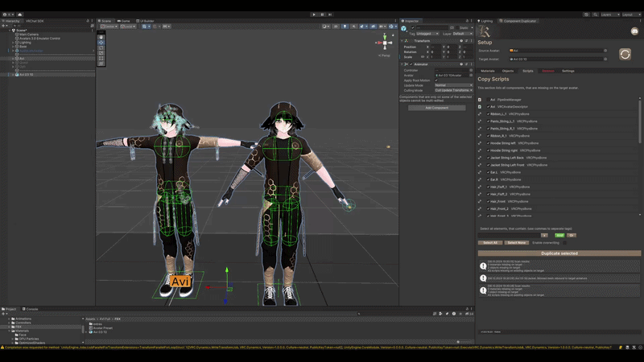Click the Play button at top

314,14
